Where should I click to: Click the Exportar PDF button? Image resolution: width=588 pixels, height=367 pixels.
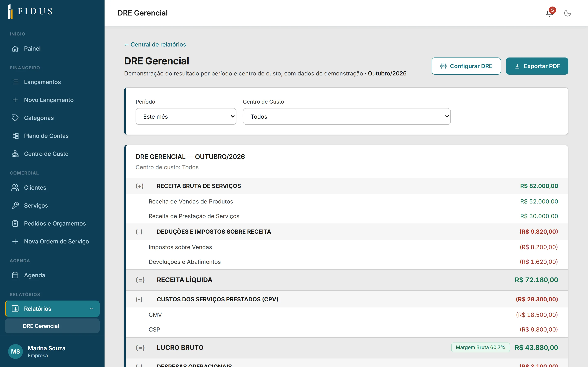click(x=537, y=66)
